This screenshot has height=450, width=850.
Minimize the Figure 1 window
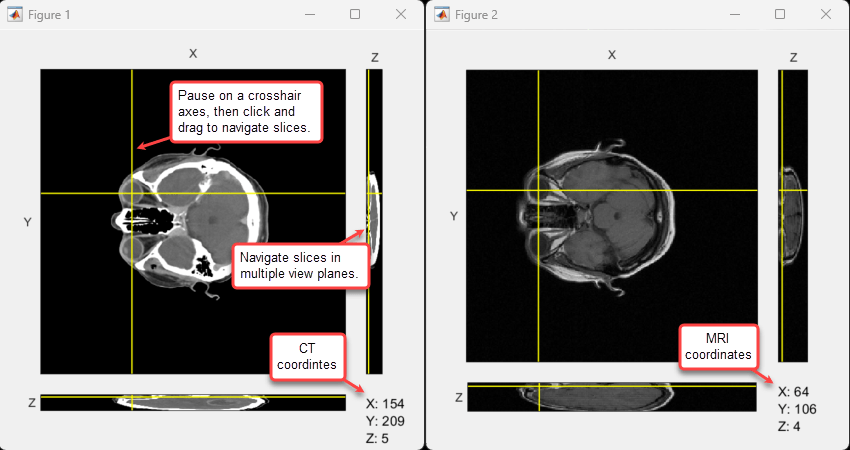point(309,15)
